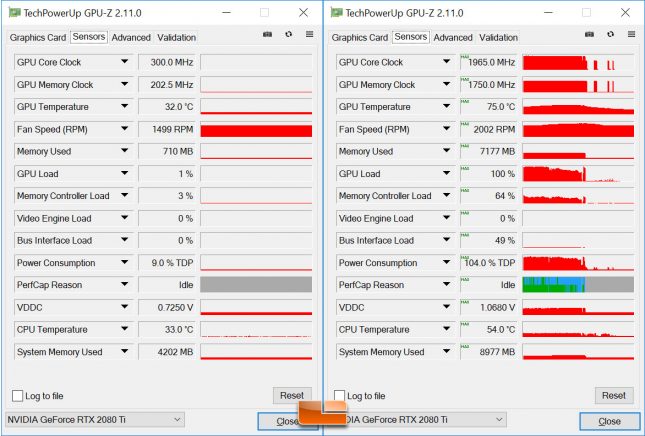Viewport: 645px width, 436px height.
Task: Open Validation tab in right window
Action: click(x=499, y=37)
